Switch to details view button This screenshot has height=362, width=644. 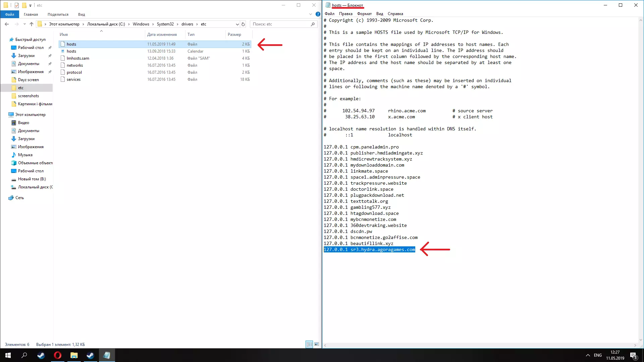309,344
